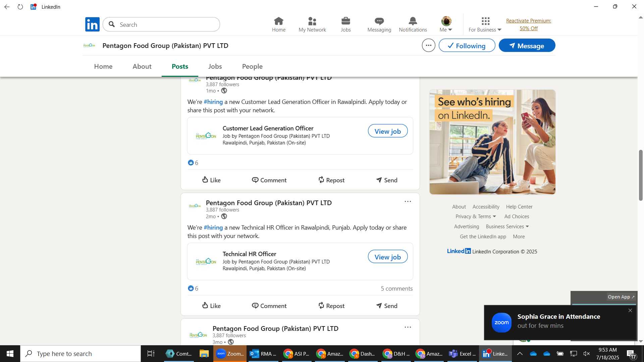This screenshot has width=644, height=362.
Task: Click the Message button
Action: (527, 45)
